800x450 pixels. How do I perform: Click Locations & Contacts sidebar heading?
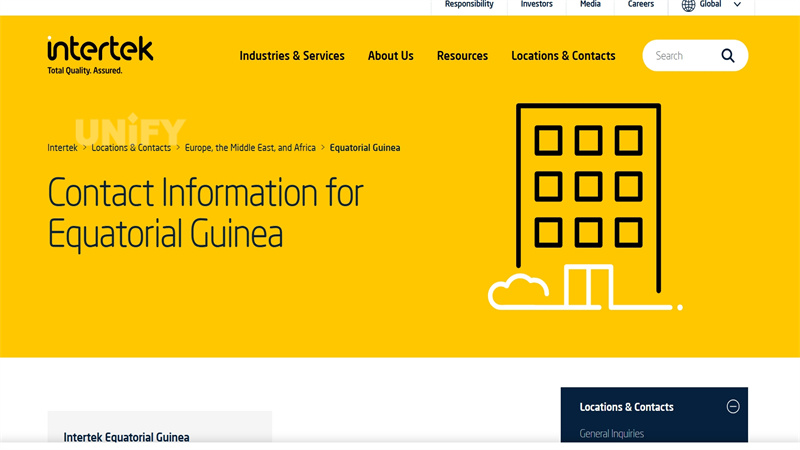click(x=627, y=407)
